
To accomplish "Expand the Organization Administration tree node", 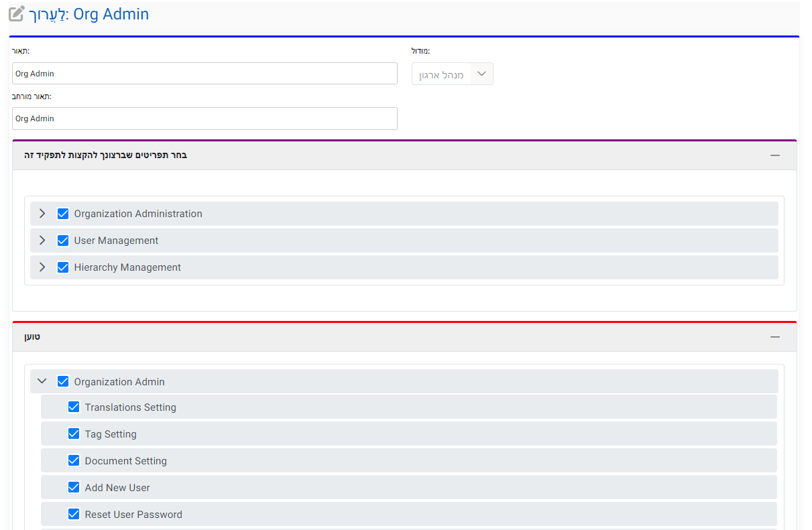I will pyautogui.click(x=42, y=214).
